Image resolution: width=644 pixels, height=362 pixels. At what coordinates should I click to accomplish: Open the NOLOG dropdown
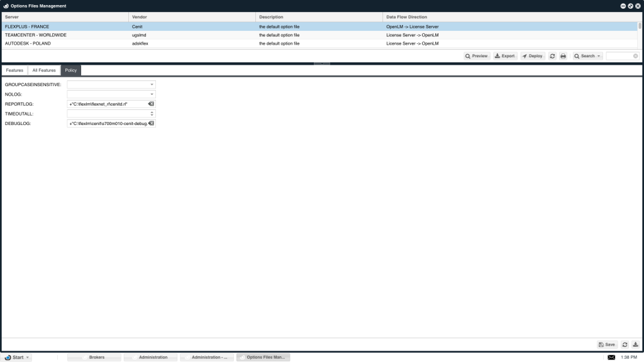tap(152, 94)
